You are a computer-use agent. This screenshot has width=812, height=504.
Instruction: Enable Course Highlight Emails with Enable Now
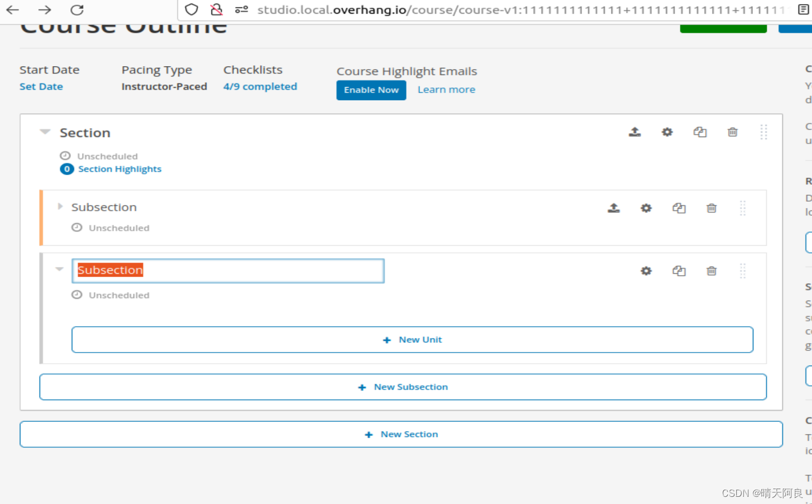371,90
